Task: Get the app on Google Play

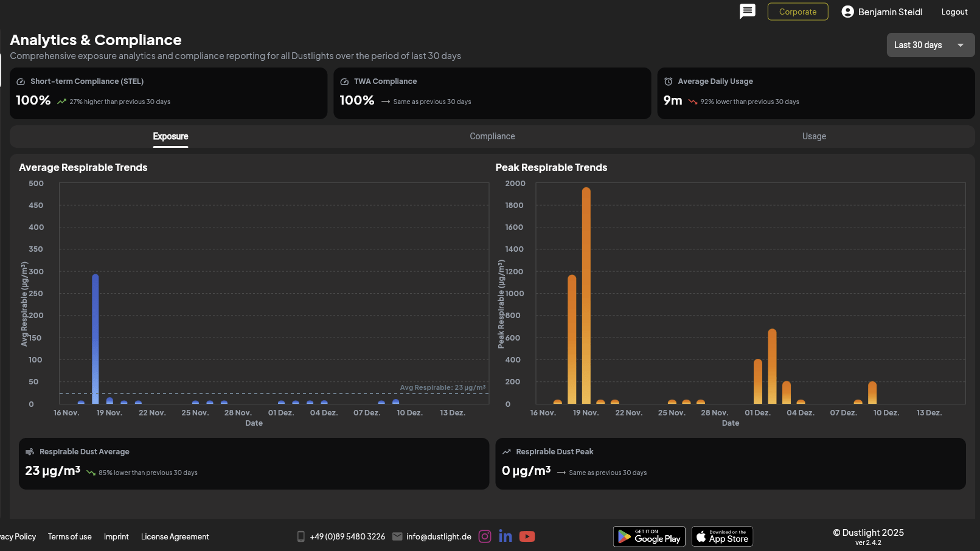Action: (649, 536)
